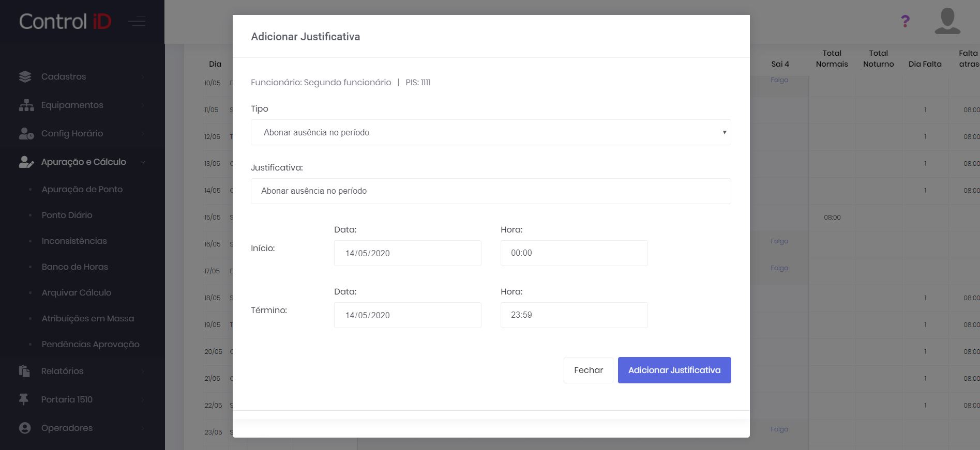Image resolution: width=980 pixels, height=450 pixels.
Task: Open Atribuições em Massa submenu item
Action: (x=88, y=318)
